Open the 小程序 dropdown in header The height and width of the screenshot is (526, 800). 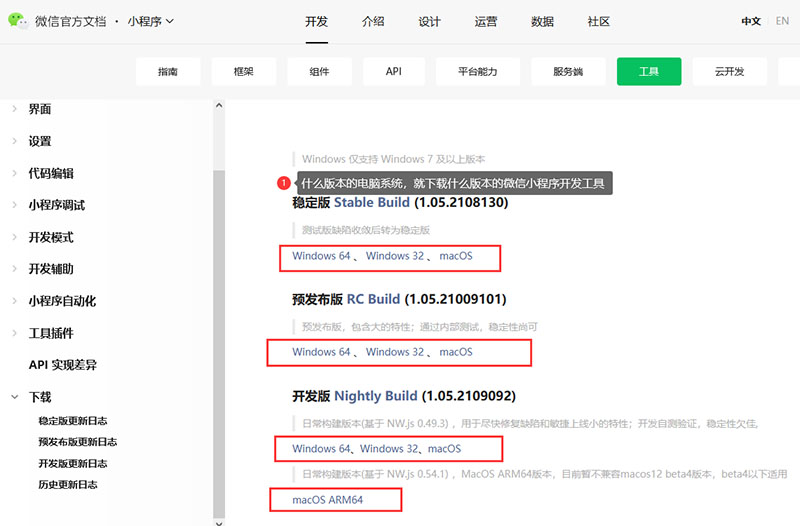(x=151, y=21)
